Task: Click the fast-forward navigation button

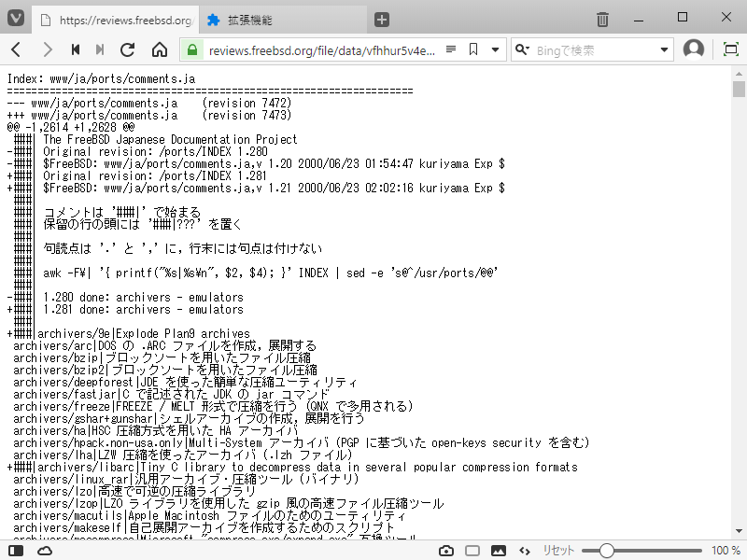Action: point(100,49)
